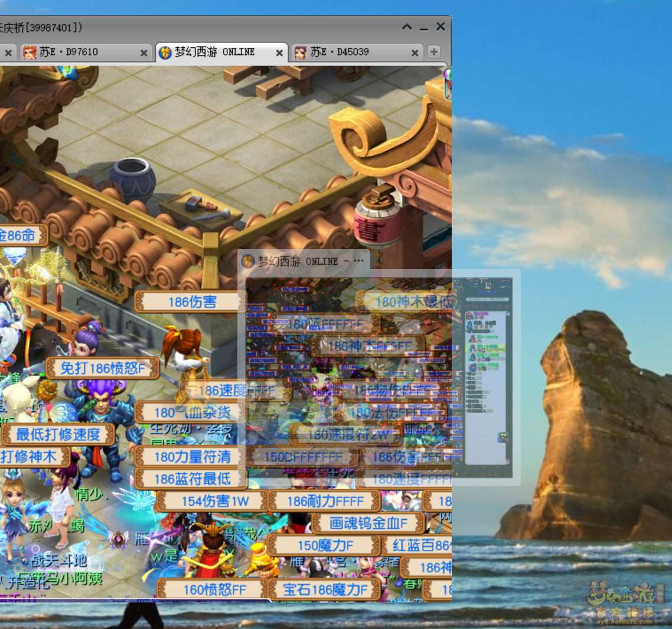Viewport: 672px width, 629px height.
Task: Click the 186耐力FFFF stall sign
Action: tap(324, 500)
